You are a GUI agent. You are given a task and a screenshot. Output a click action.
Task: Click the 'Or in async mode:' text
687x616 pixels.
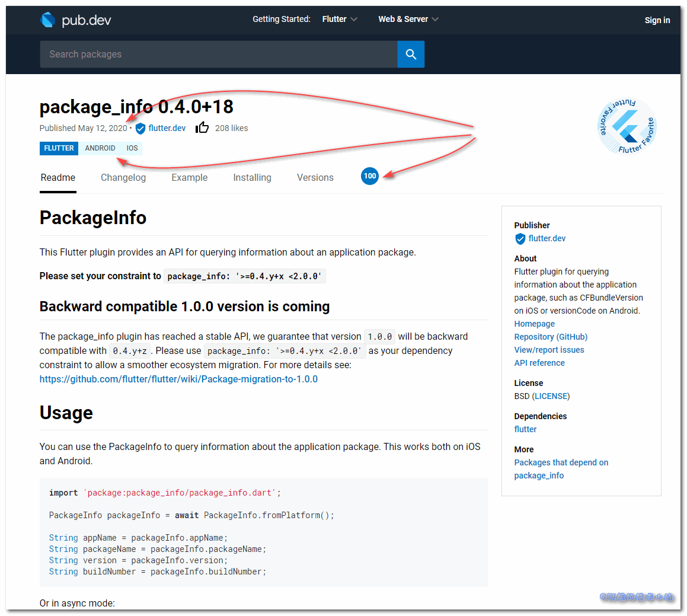[77, 604]
